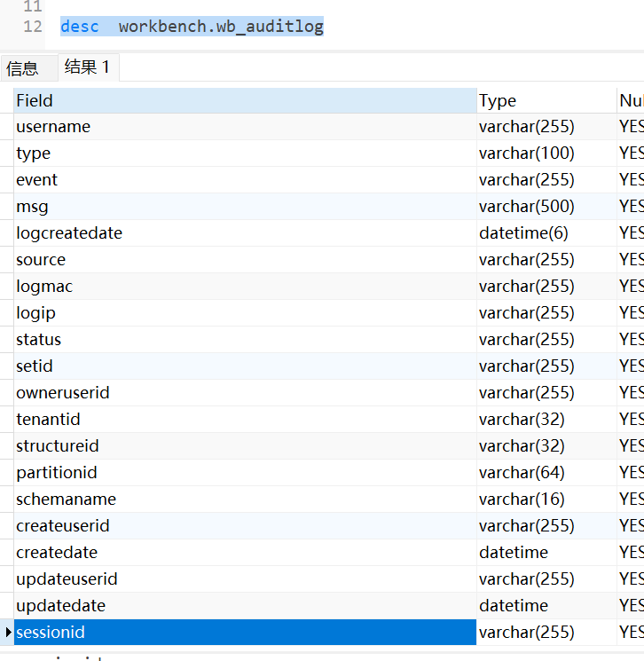
Task: Select the source field cell
Action: (x=246, y=260)
